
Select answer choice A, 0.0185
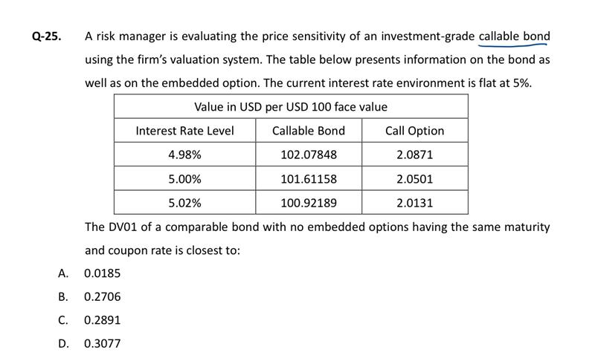tap(102, 273)
